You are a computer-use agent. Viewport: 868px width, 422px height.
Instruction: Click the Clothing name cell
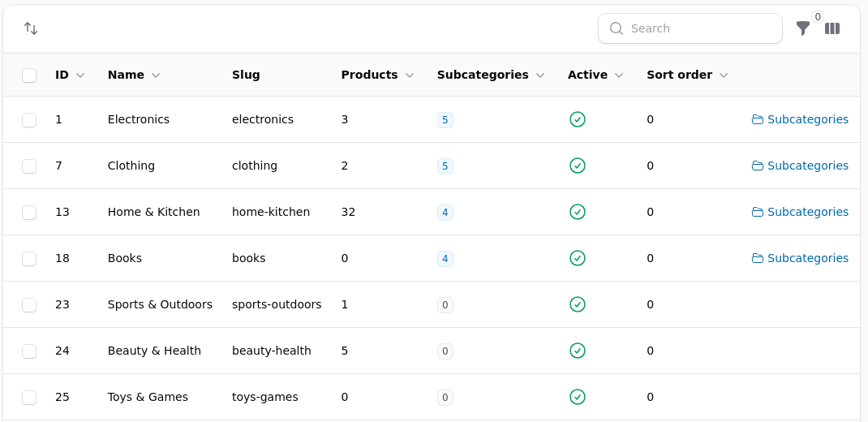(131, 166)
